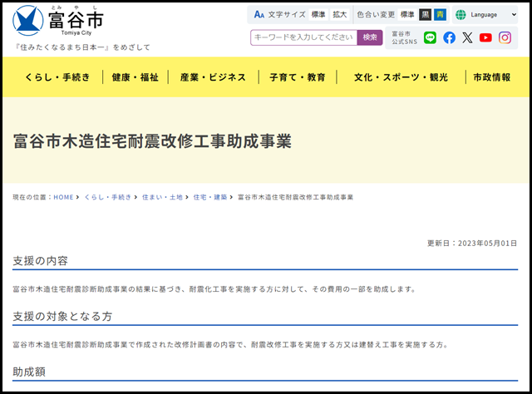Open the Facebook page icon
The height and width of the screenshot is (394, 532).
[x=449, y=37]
